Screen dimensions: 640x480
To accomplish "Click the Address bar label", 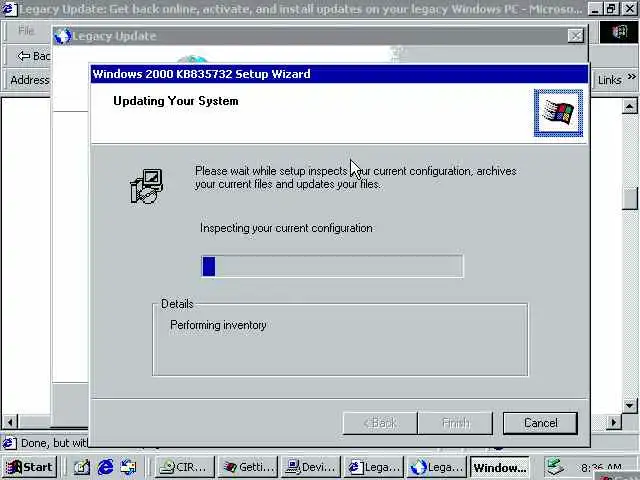I will 29,80.
